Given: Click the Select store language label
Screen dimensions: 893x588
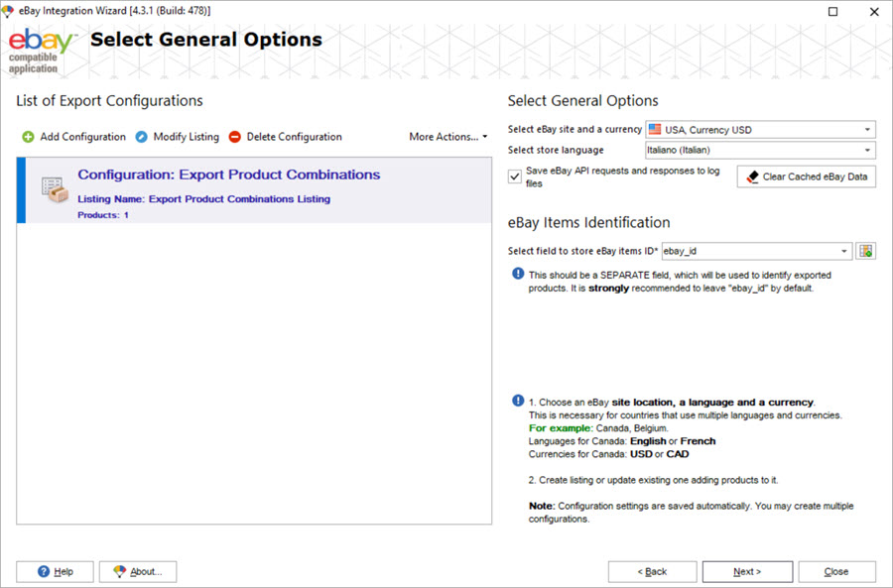Looking at the screenshot, I should click(x=556, y=151).
